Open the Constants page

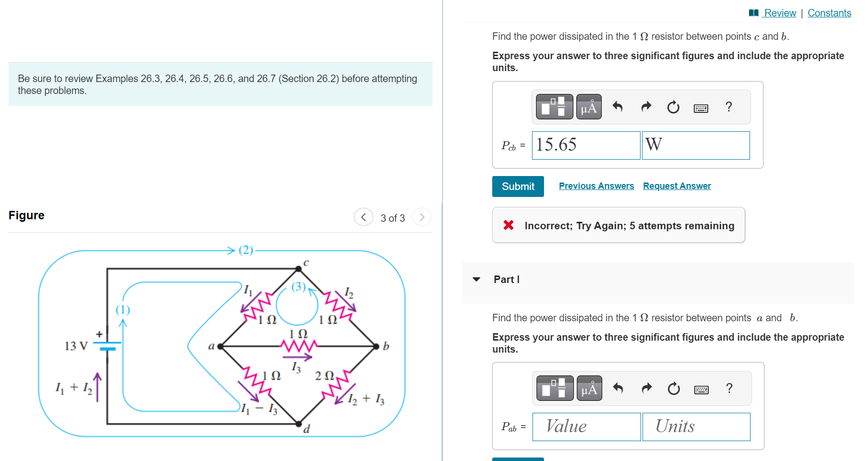click(829, 12)
